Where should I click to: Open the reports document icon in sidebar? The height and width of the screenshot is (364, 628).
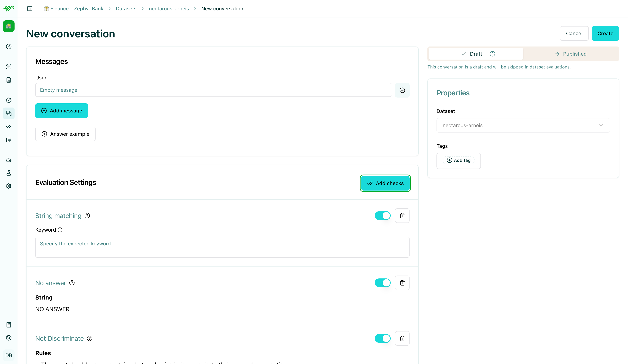[9, 80]
